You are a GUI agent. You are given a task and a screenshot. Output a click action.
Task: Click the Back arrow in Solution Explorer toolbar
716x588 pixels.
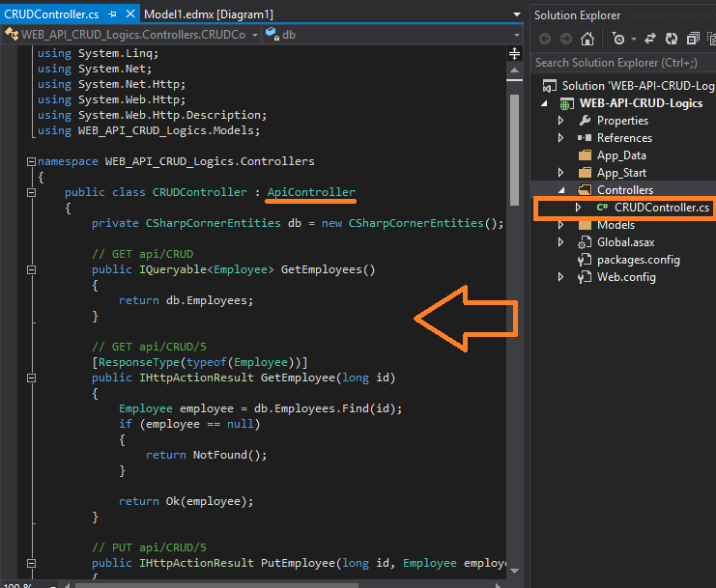coord(545,39)
